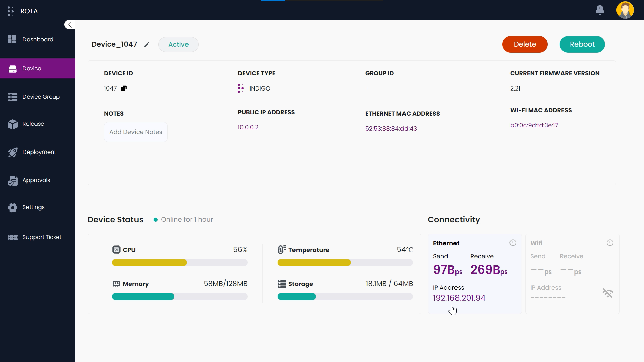644x362 pixels.
Task: Click the Device sidebar icon
Action: click(13, 68)
